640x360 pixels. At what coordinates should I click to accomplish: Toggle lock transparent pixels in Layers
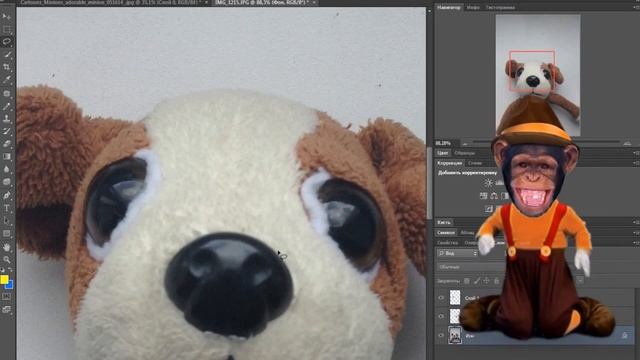467,281
